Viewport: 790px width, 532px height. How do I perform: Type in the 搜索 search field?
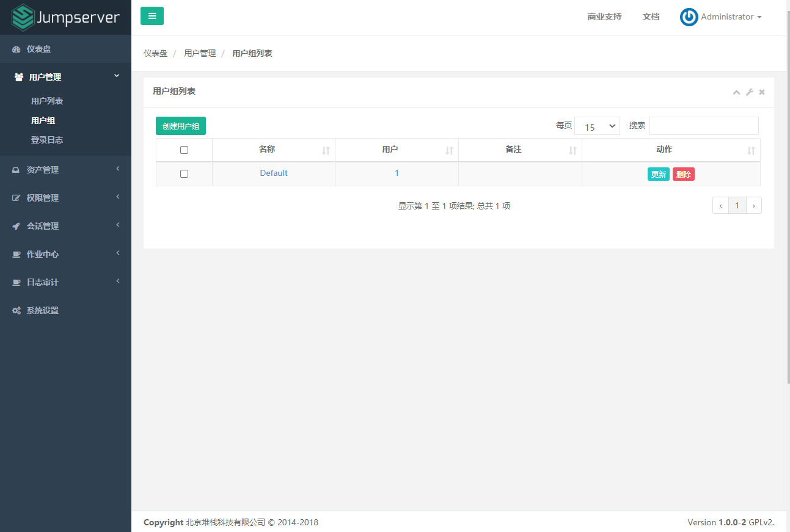[x=703, y=125]
